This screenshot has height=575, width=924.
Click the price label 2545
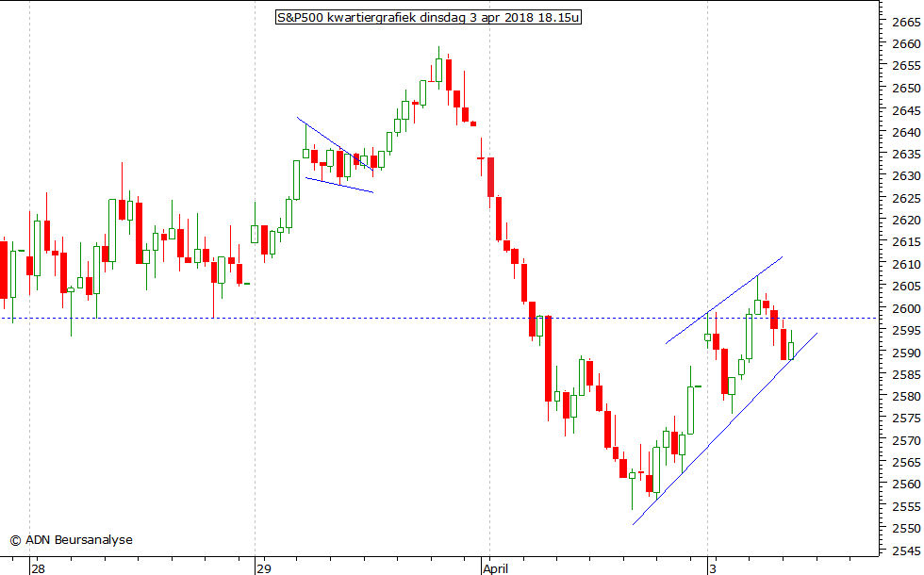(x=906, y=551)
